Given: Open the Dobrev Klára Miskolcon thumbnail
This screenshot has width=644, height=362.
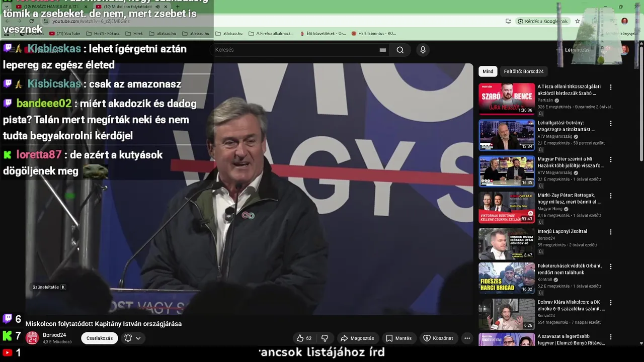Looking at the screenshot, I should click(507, 314).
